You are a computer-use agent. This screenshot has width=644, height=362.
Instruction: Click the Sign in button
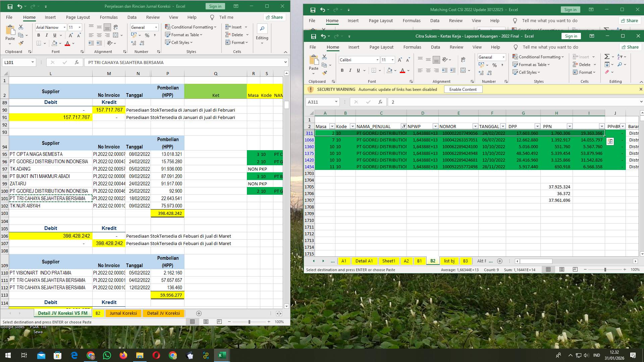tap(571, 36)
